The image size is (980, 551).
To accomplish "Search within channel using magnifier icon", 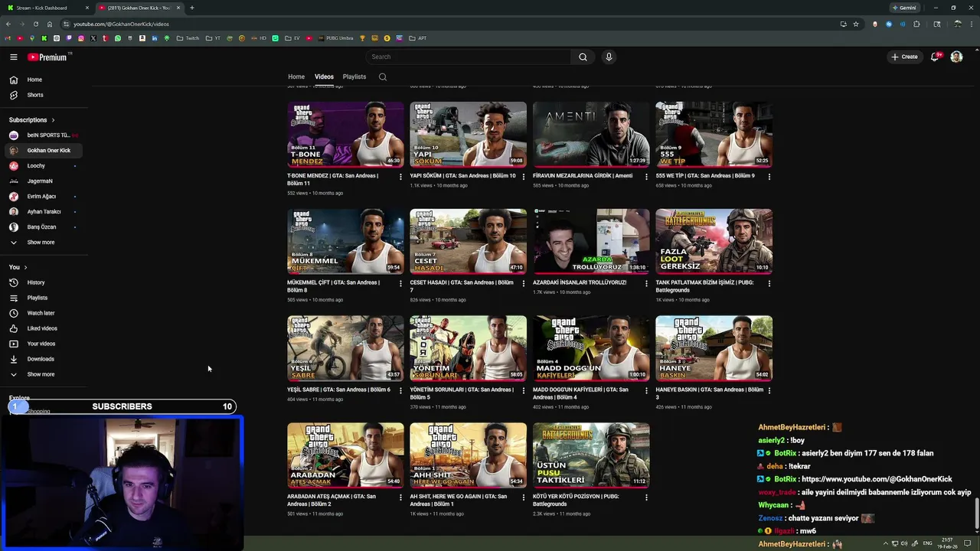I will pos(383,77).
